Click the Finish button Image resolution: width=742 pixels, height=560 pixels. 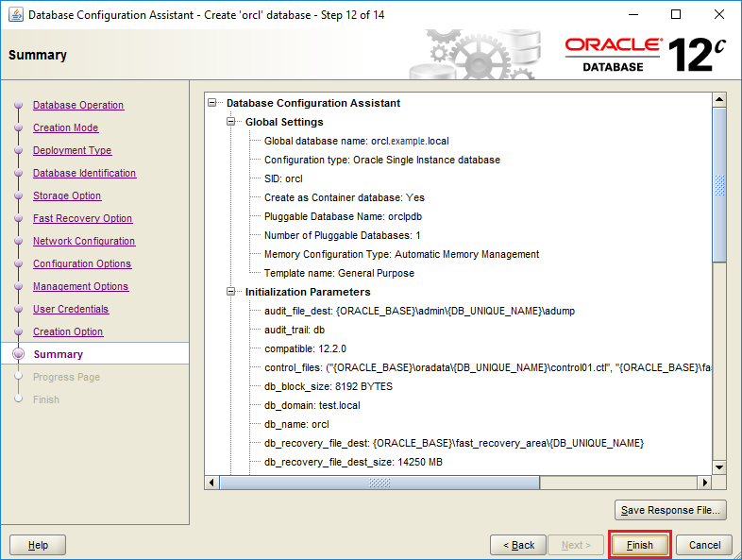pos(640,545)
